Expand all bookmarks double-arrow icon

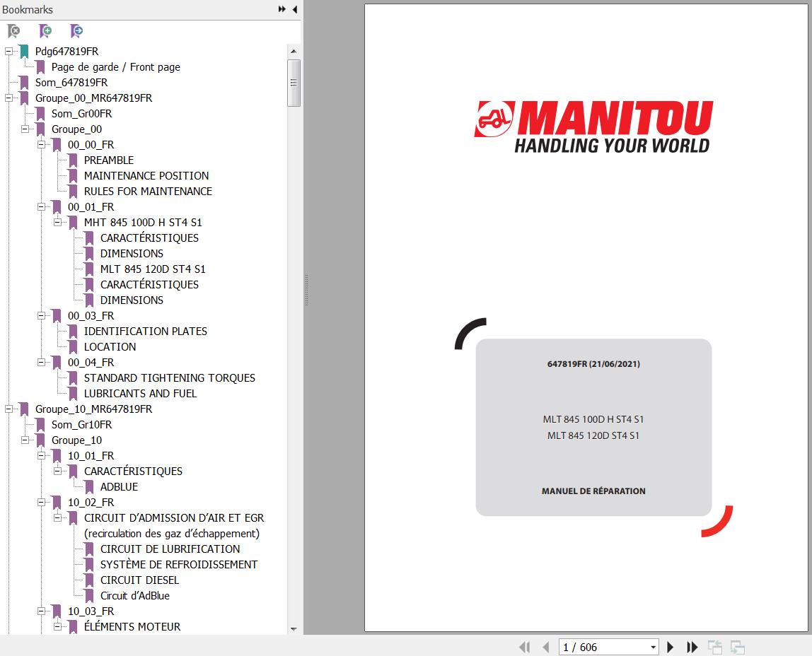(x=282, y=9)
